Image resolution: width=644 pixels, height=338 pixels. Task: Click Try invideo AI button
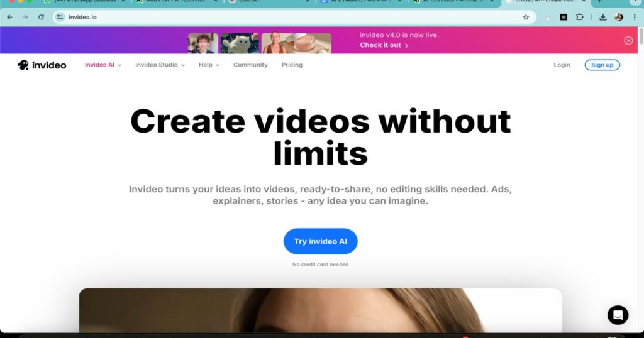320,241
